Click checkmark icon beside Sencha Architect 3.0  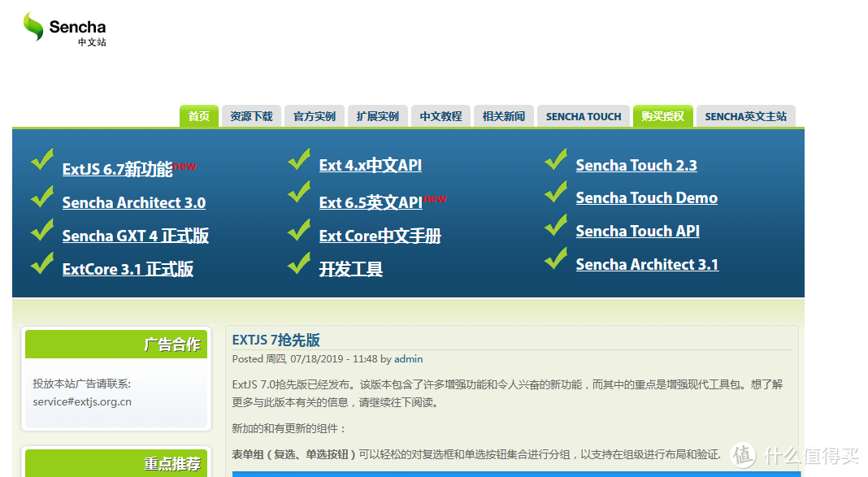(42, 197)
